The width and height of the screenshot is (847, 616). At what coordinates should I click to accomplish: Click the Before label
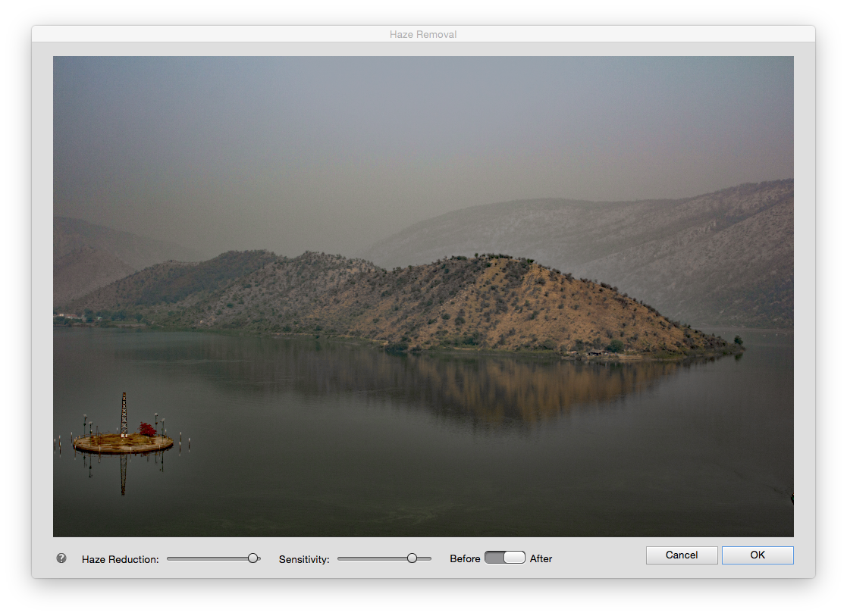(464, 558)
